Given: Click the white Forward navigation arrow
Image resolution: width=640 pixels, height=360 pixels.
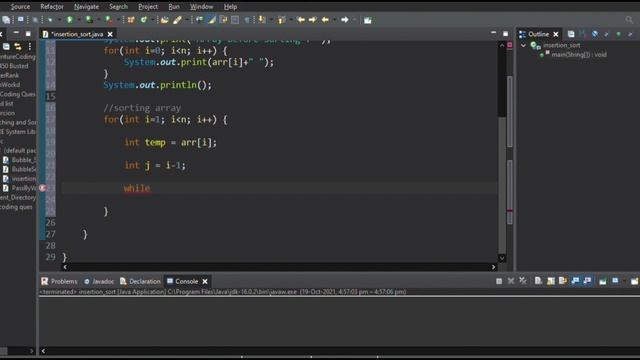Looking at the screenshot, I should click(344, 20).
